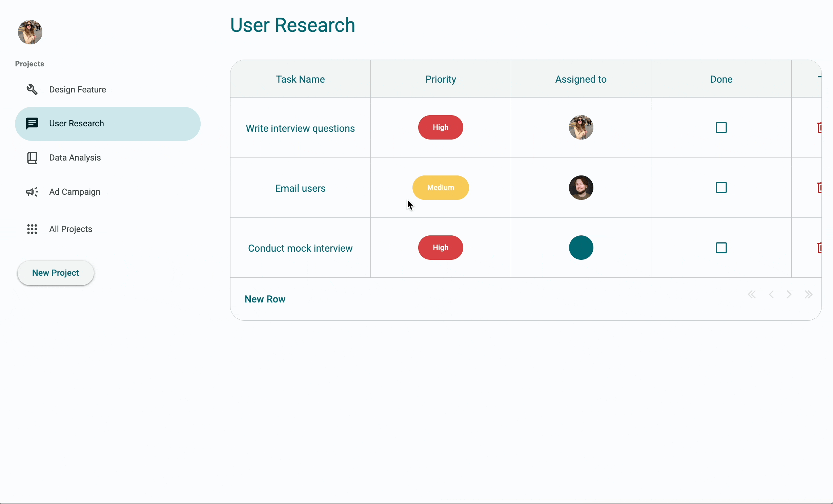
Task: Click the User Research page title
Action: [x=293, y=25]
